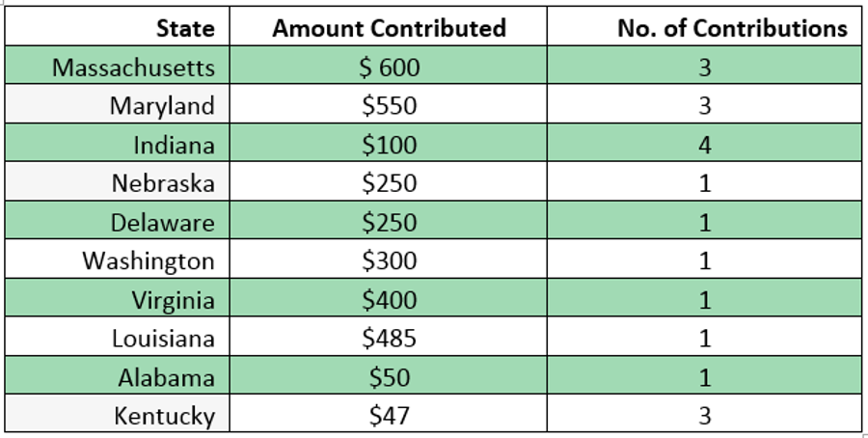The height and width of the screenshot is (438, 868).
Task: Select the Maryland state cell
Action: point(161,106)
